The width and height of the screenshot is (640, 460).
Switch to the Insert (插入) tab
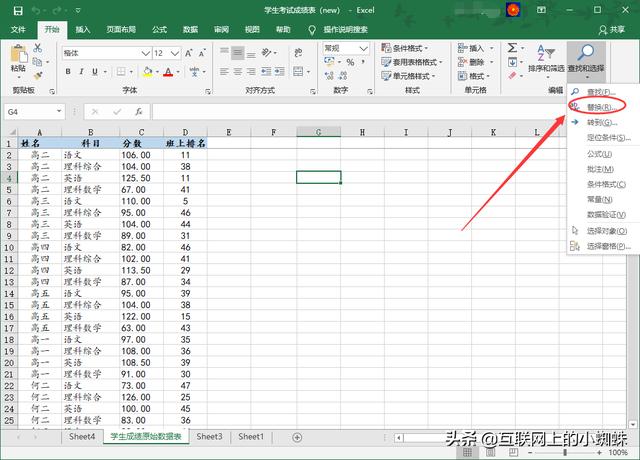(82, 29)
